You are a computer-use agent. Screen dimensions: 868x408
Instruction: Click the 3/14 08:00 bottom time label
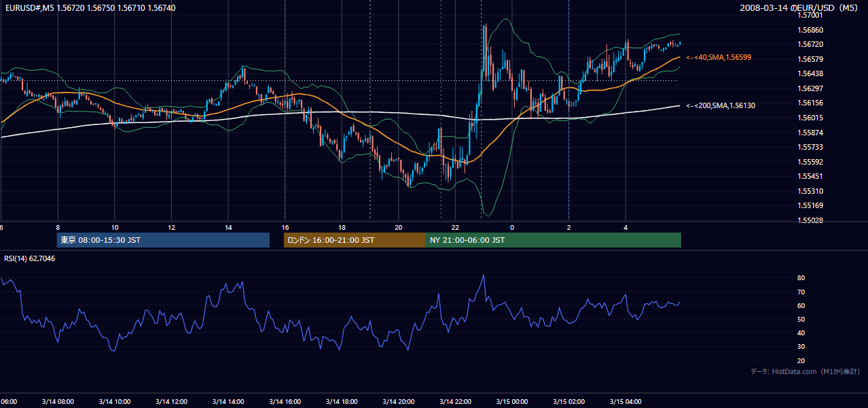[57, 401]
